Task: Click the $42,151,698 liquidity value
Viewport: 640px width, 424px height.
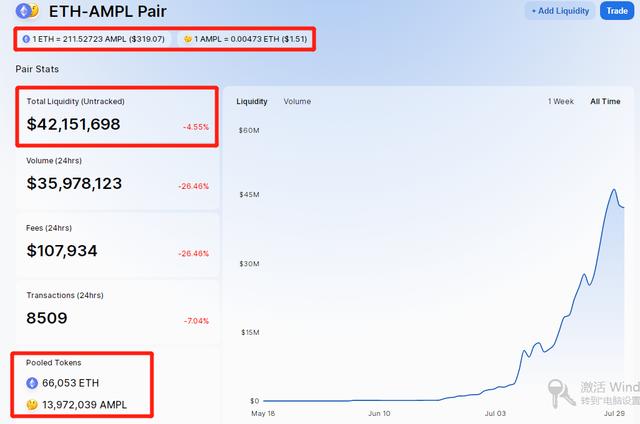Action: 73,124
